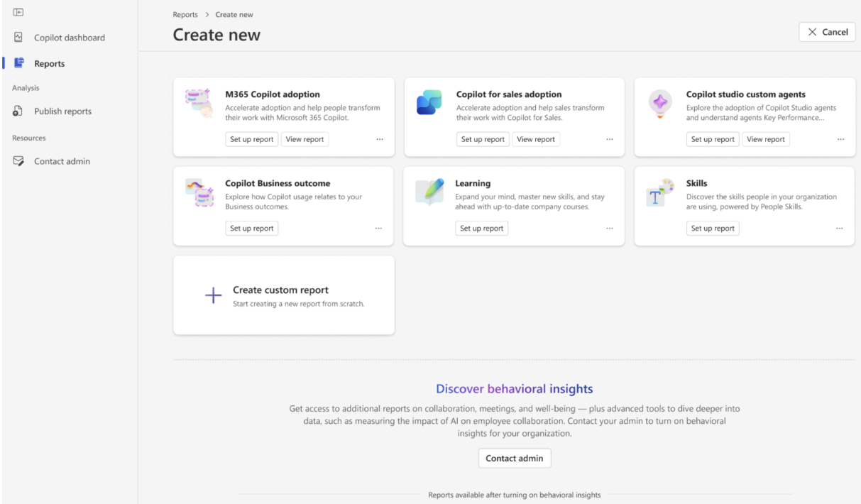Click the Resources section label
Image resolution: width=861 pixels, height=504 pixels.
(x=28, y=138)
